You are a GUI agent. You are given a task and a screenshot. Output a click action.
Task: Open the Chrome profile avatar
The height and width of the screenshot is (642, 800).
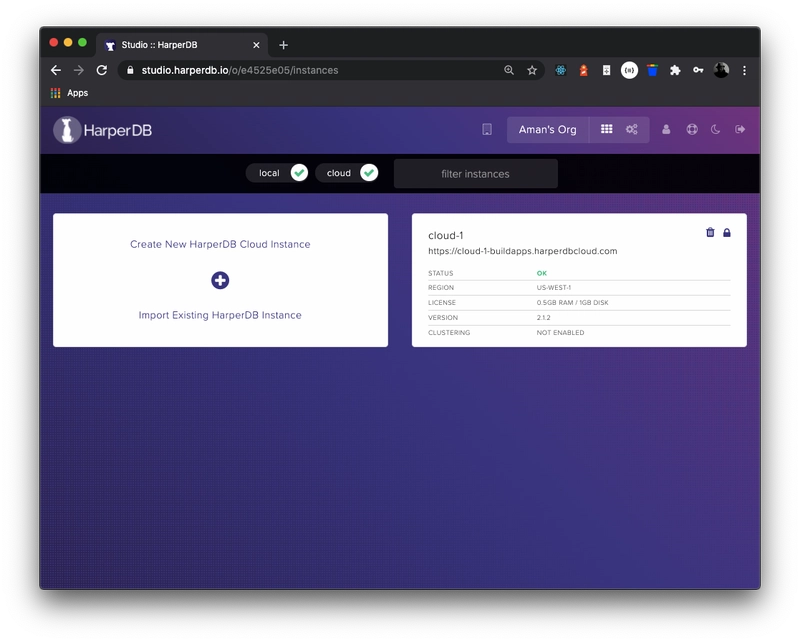pyautogui.click(x=721, y=70)
